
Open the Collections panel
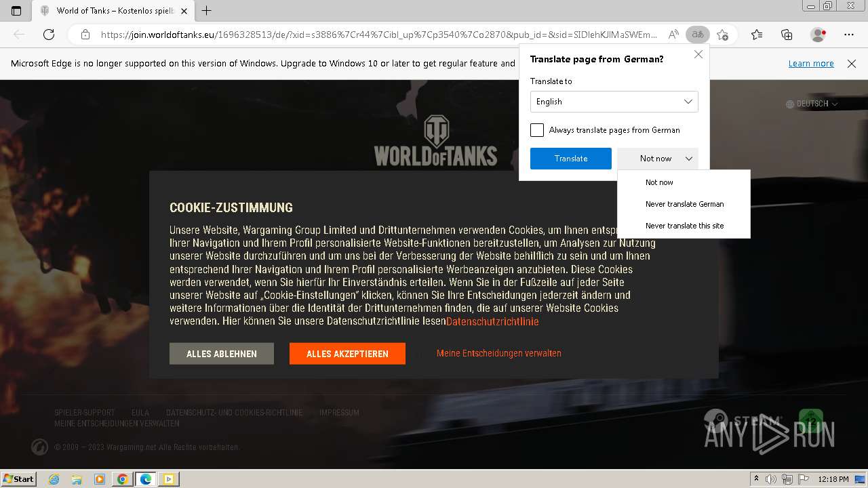(787, 35)
